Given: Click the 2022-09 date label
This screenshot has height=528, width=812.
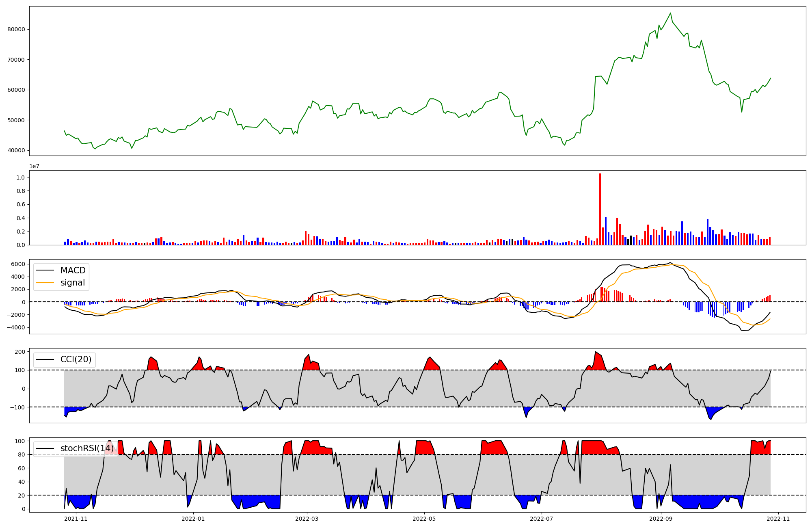Looking at the screenshot, I should [x=661, y=519].
